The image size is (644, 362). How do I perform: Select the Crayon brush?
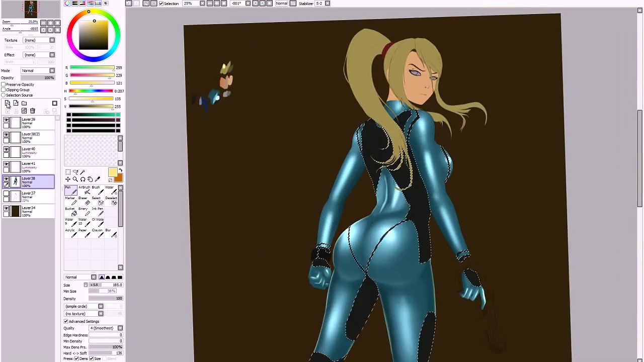click(97, 233)
